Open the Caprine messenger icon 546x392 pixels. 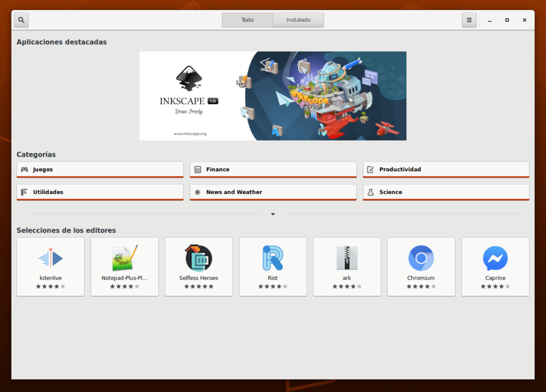495,259
